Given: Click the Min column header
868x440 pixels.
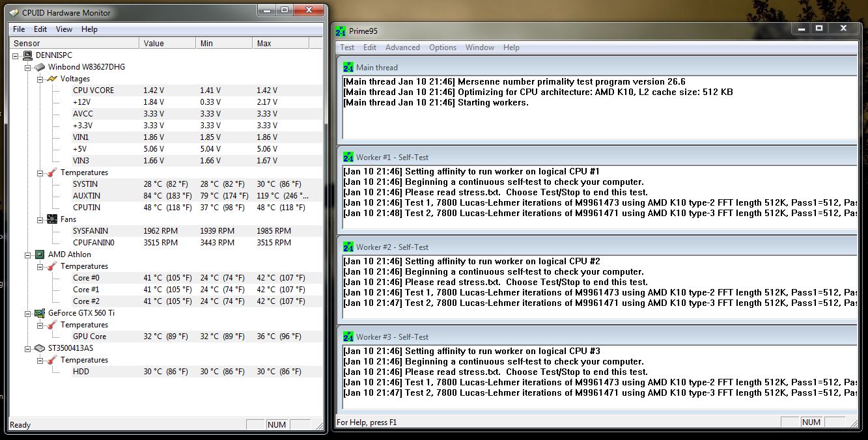Looking at the screenshot, I should click(224, 43).
